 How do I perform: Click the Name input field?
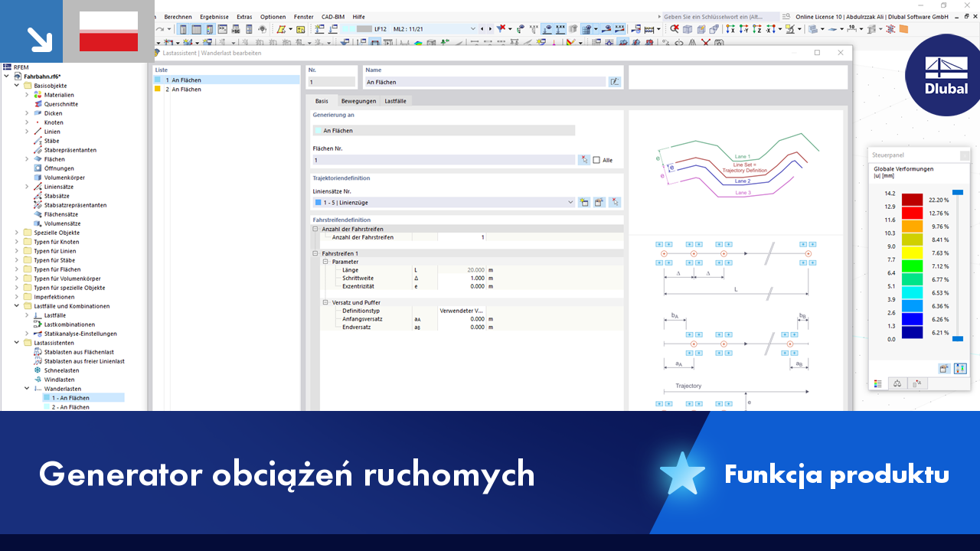[x=485, y=82]
